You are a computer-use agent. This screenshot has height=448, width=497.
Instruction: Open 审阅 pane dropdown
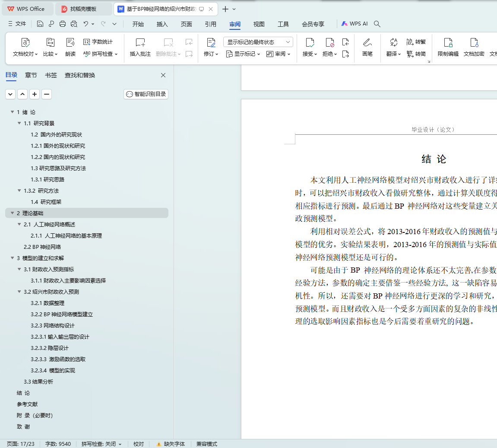(279, 54)
